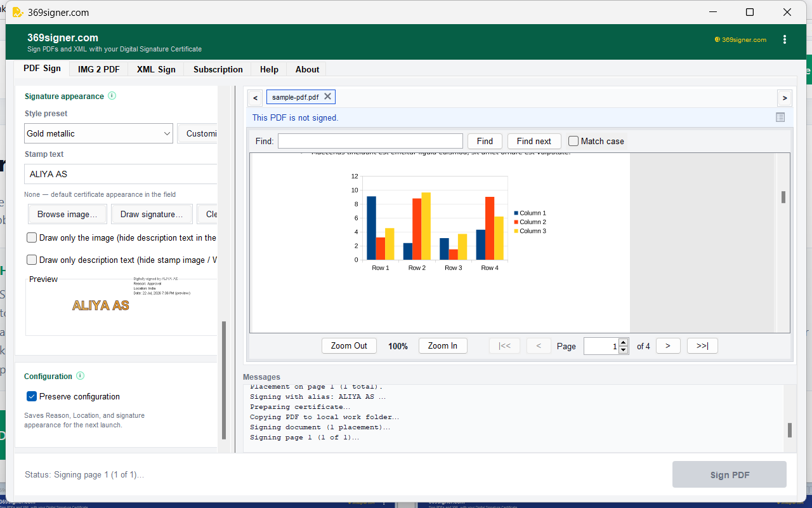This screenshot has height=508, width=812.
Task: Increase page number with stepper up arrow
Action: (623, 342)
